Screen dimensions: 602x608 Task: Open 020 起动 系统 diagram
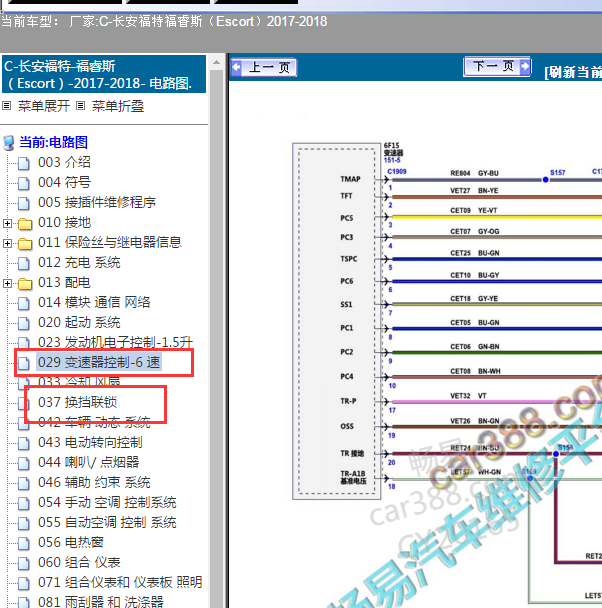point(79,323)
